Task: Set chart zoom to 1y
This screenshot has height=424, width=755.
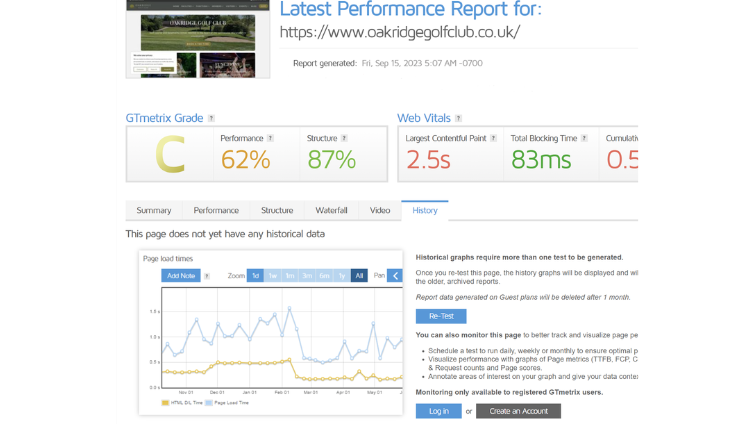Action: [342, 276]
